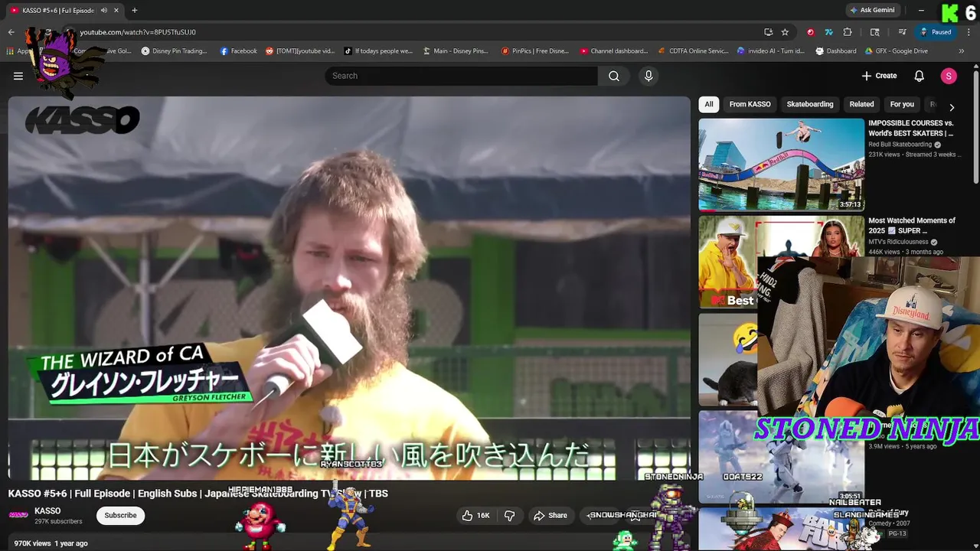Open MTV's Ridiculousness channel name

point(897,242)
